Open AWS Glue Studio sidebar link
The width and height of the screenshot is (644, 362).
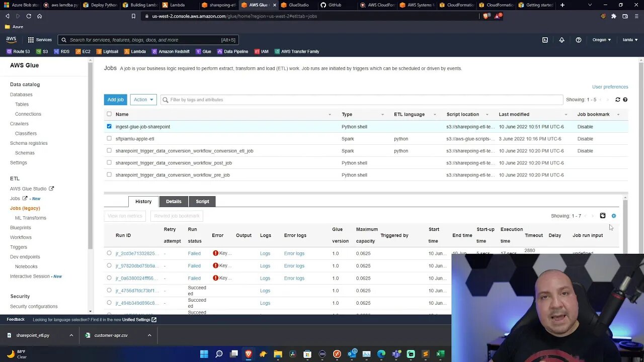point(32,189)
